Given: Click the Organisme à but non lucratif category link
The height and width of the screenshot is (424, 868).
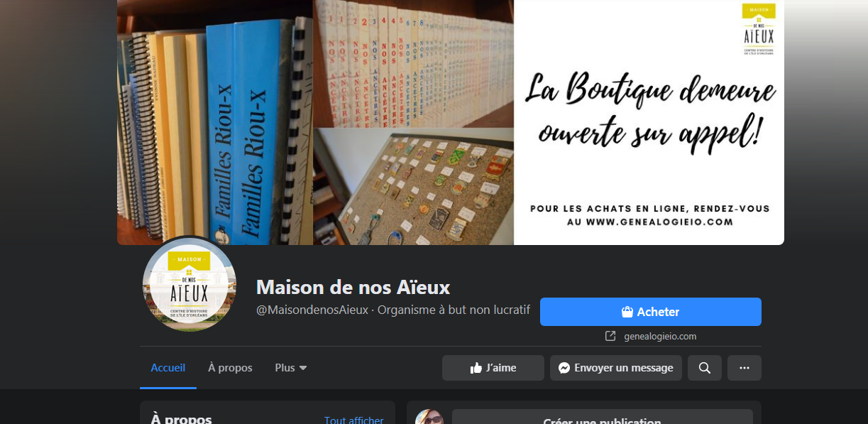Looking at the screenshot, I should point(454,310).
